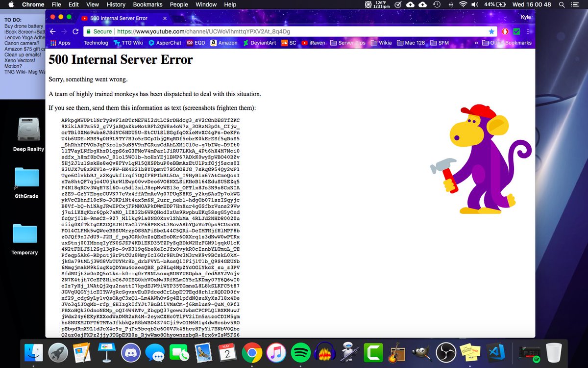Click the fan speed 1231rpm menu bar item
This screenshot has height=368, width=588.
(x=376, y=4)
